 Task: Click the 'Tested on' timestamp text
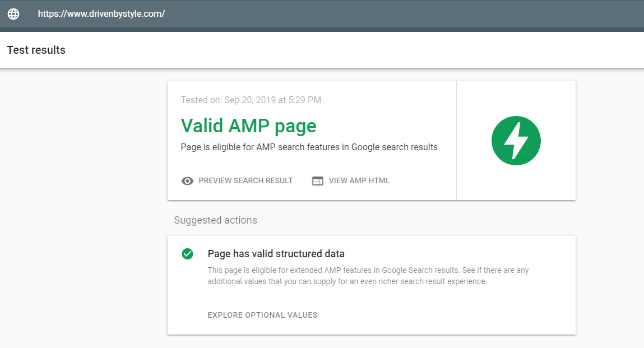(251, 100)
